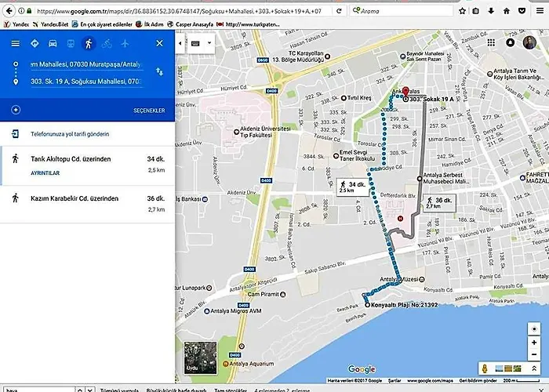The height and width of the screenshot is (392, 549).
Task: Switch to public transit directions icon
Action: [71, 43]
